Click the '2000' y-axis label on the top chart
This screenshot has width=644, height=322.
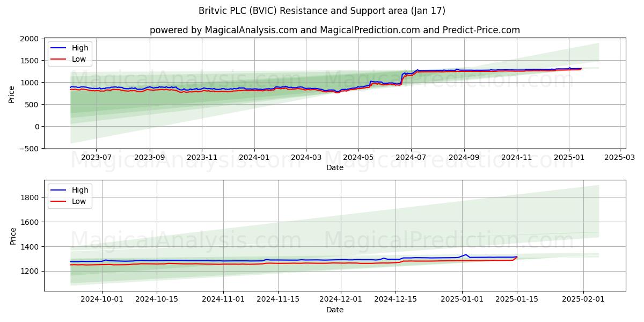[30, 39]
